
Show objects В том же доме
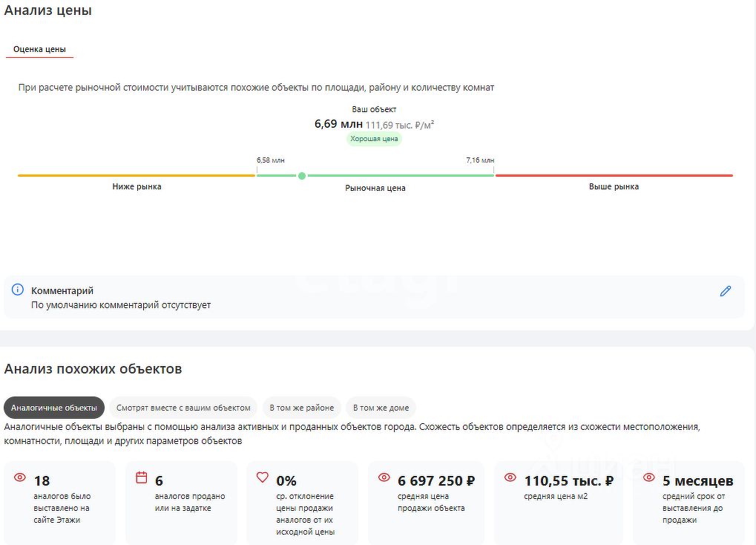click(381, 408)
